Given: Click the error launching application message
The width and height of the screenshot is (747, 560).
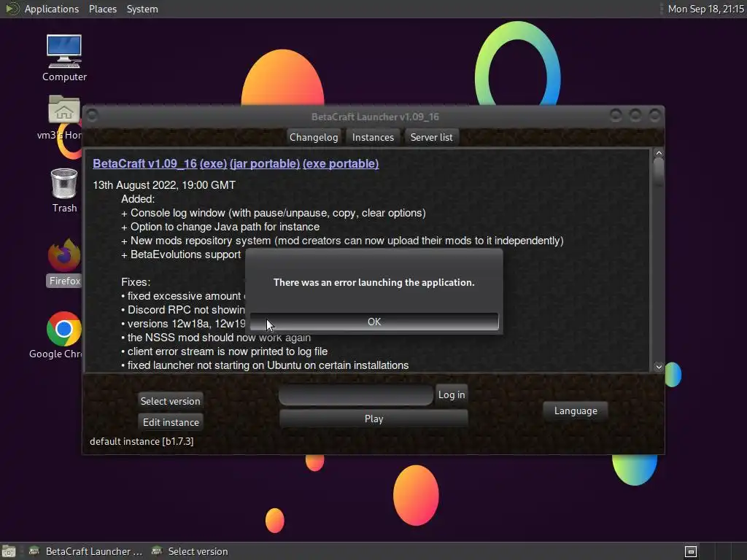Looking at the screenshot, I should (x=374, y=282).
